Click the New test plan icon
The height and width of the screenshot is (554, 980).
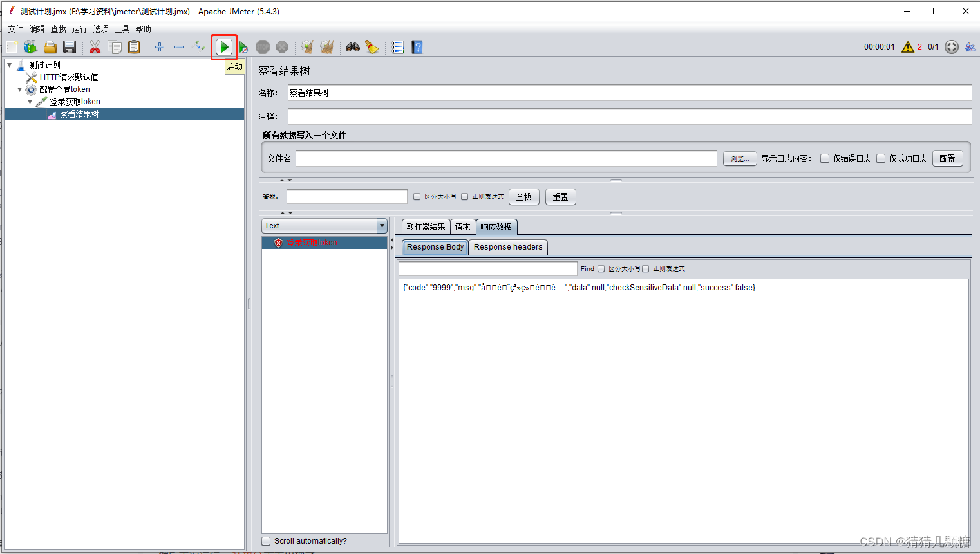[12, 47]
